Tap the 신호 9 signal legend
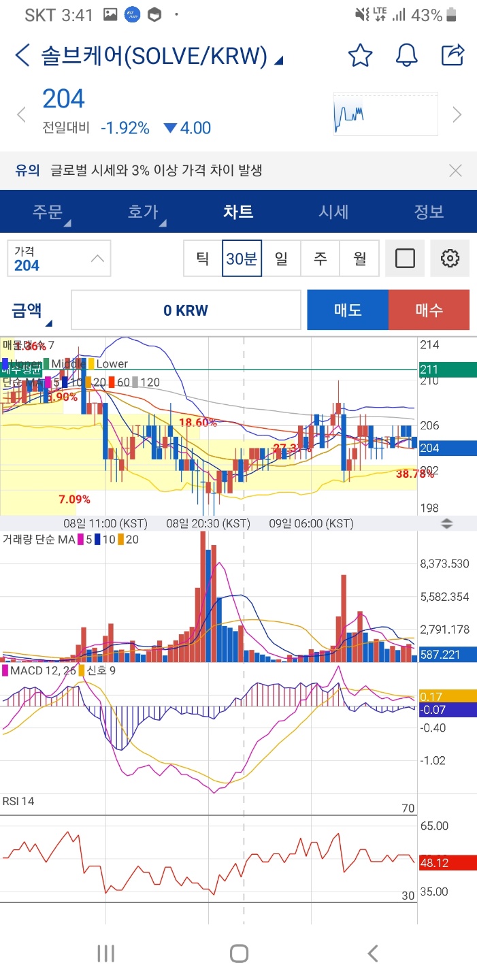 (x=98, y=670)
